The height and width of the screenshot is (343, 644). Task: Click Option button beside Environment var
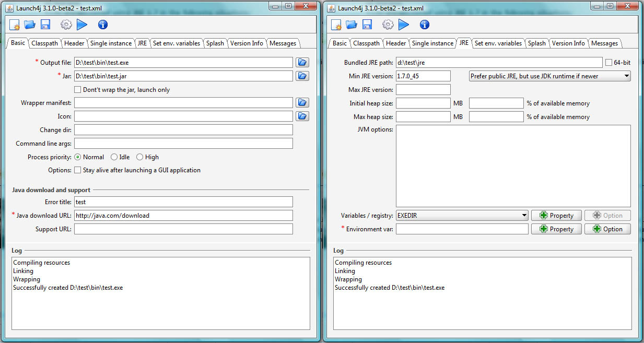pos(607,229)
